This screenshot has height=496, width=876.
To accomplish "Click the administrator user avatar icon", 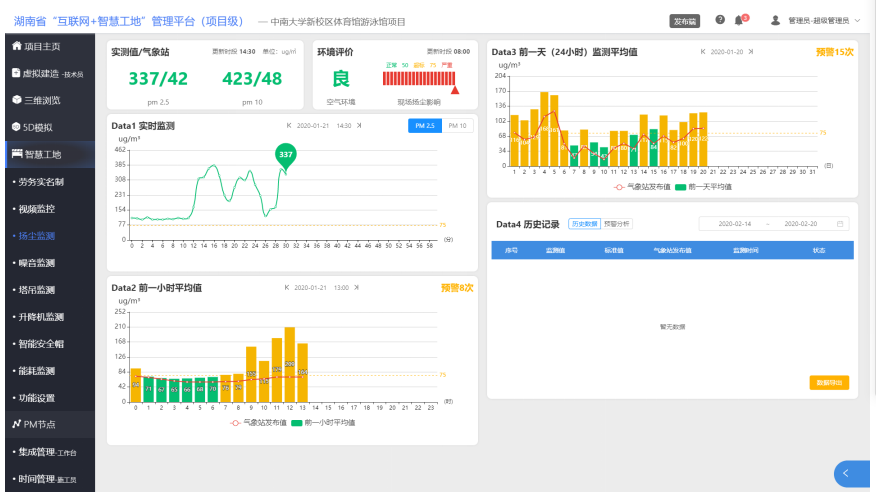I will coord(776,20).
